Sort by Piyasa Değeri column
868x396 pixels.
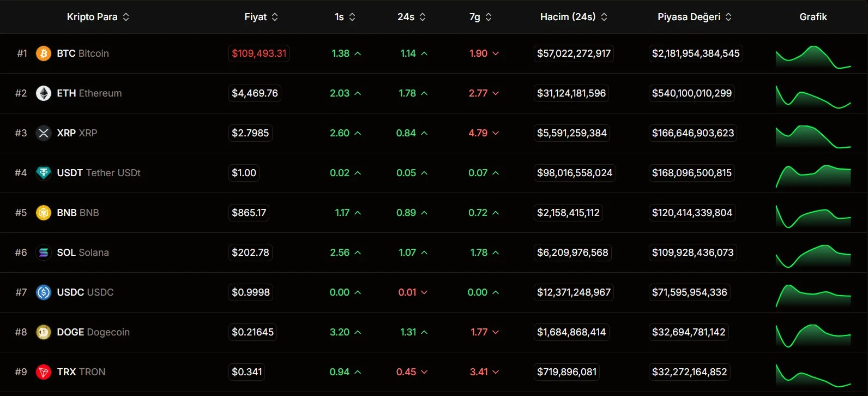tap(695, 17)
